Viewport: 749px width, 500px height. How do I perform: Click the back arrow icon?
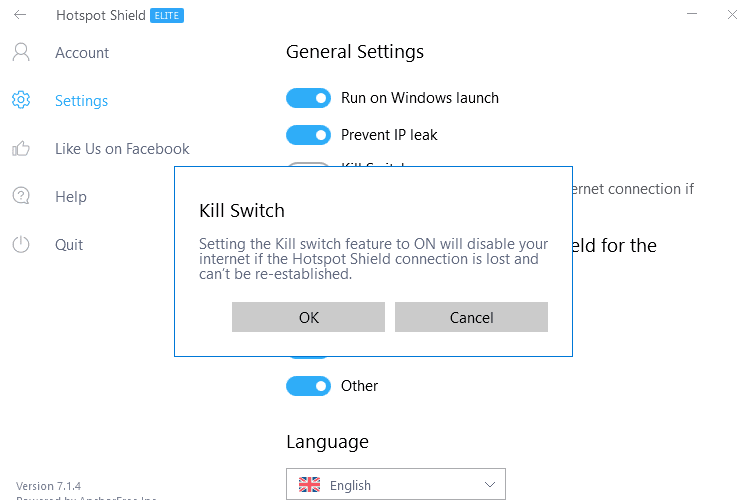20,15
